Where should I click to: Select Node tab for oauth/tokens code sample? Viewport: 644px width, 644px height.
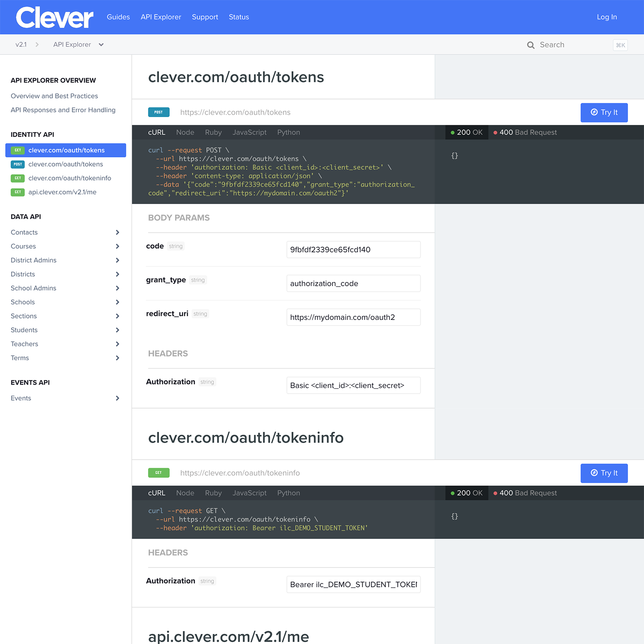click(x=185, y=132)
